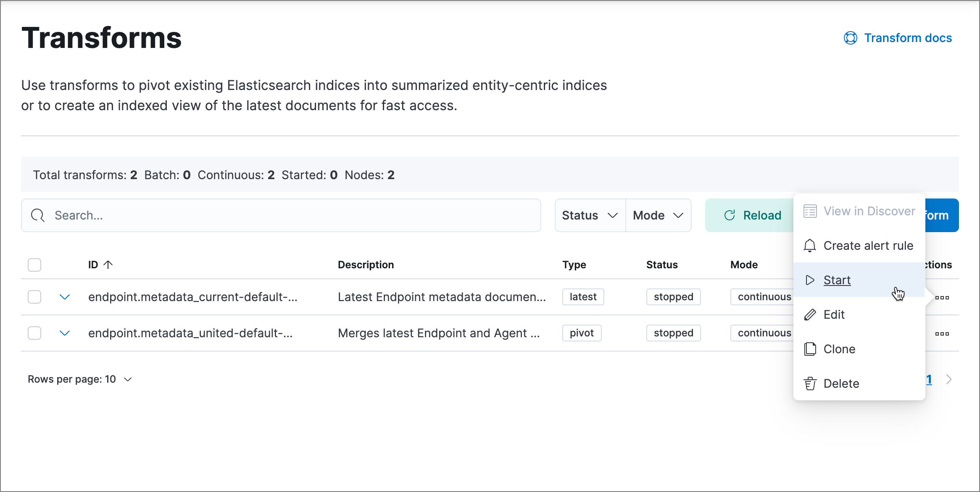Viewport: 980px width, 492px height.
Task: Click the search magnifier icon
Action: [x=37, y=215]
